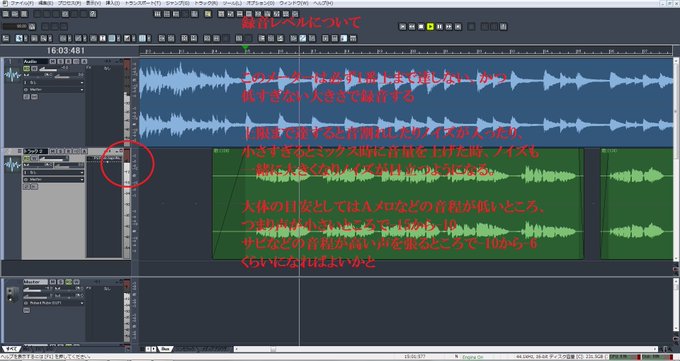Click the Audio track volume slider

tap(48, 69)
